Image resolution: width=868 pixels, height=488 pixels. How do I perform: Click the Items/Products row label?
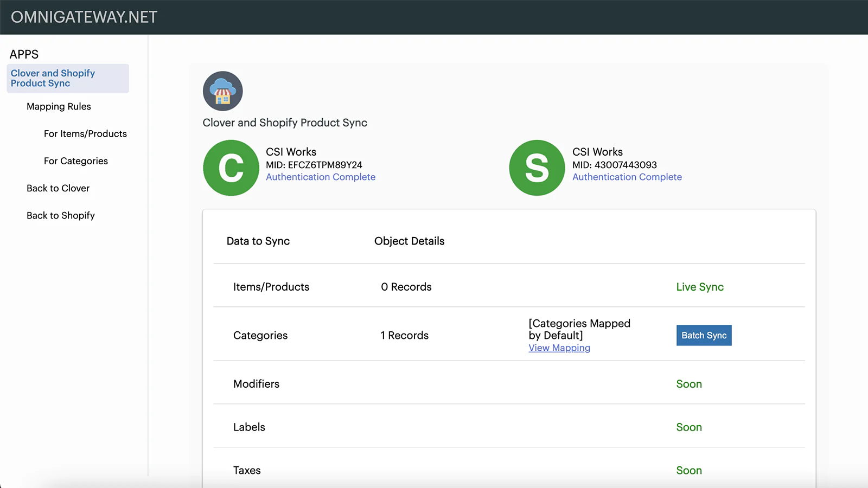pos(271,287)
